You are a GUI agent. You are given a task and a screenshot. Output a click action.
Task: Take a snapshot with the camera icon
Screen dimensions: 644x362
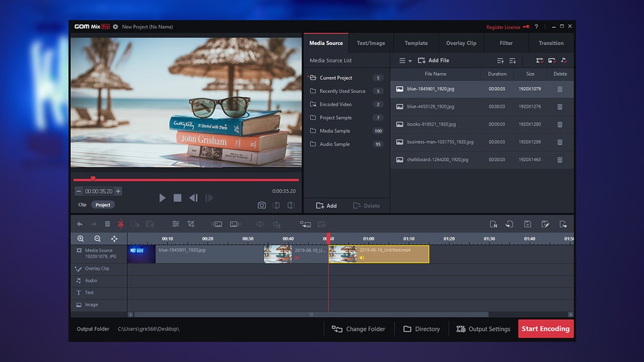coord(261,205)
